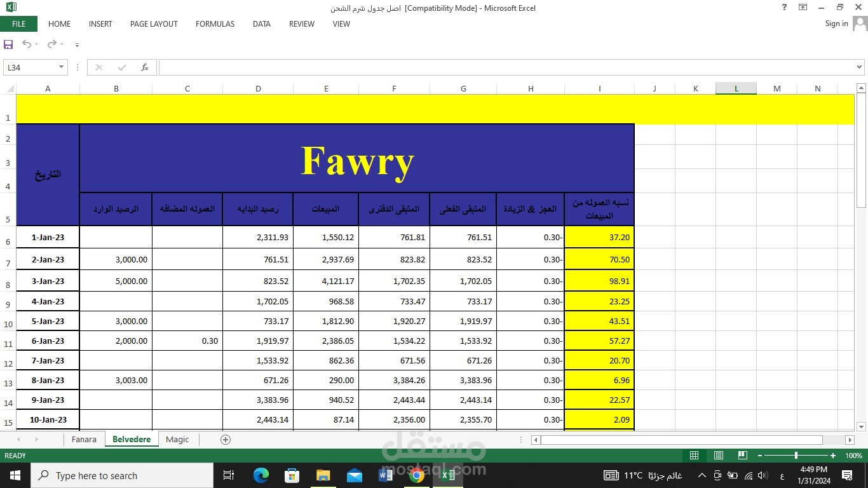
Task: Select column I header
Action: pos(599,88)
